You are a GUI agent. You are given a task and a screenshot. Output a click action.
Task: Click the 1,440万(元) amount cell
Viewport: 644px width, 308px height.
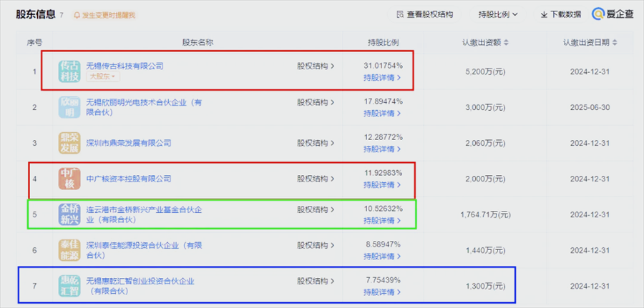(485, 250)
